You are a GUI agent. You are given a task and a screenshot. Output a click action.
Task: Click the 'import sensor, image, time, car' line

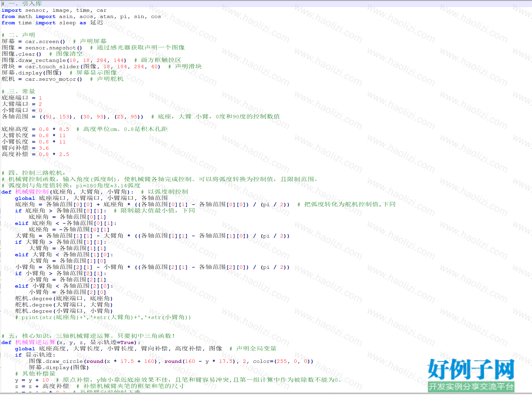pos(54,10)
